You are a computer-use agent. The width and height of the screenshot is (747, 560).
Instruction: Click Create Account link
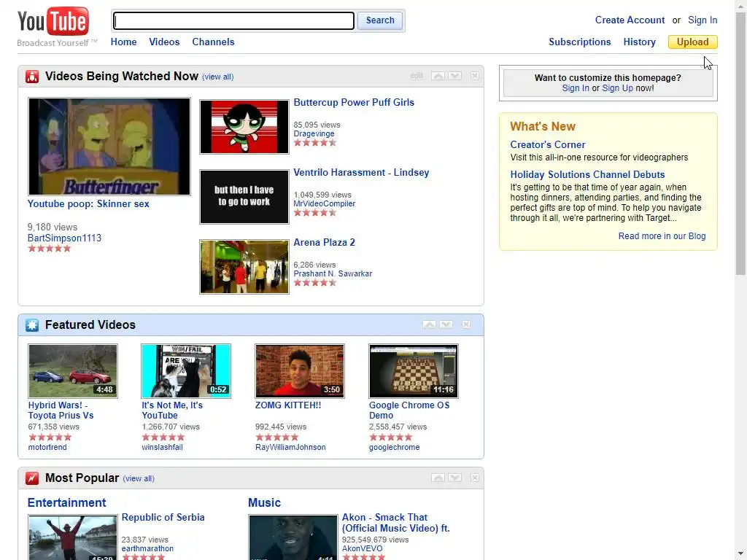[x=630, y=20]
